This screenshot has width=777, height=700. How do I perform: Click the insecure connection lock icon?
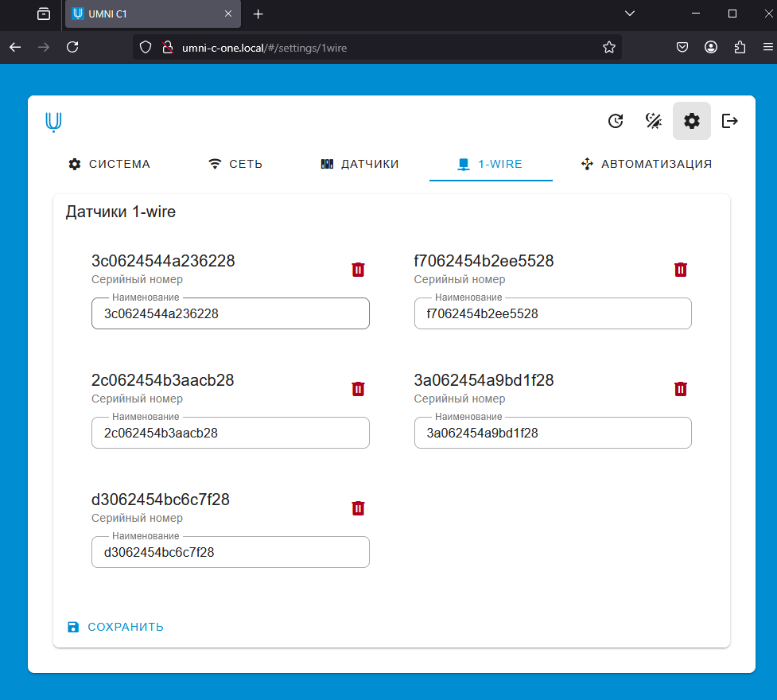[x=168, y=48]
